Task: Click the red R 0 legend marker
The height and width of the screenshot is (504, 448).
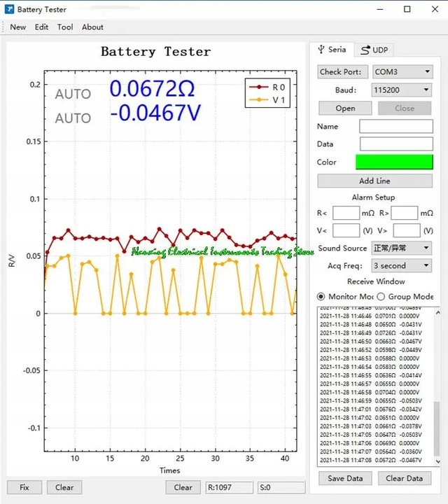Action: 259,87
